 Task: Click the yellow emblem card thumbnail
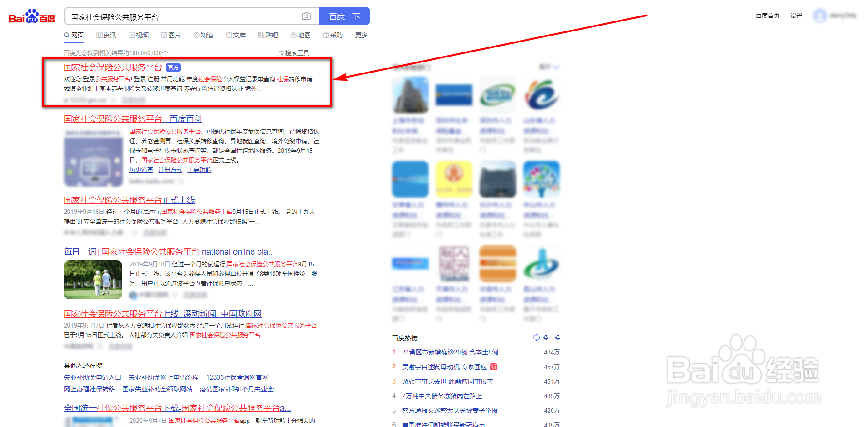tap(454, 179)
